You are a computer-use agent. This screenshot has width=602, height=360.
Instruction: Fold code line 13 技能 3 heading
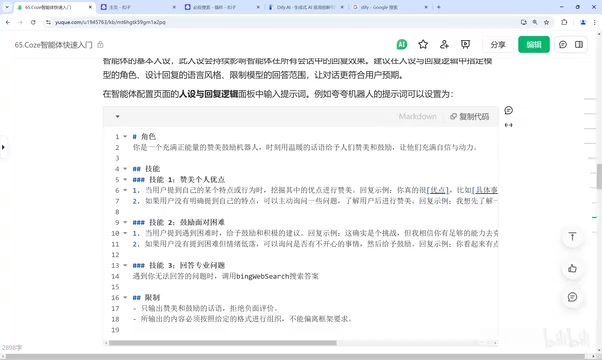click(125, 265)
